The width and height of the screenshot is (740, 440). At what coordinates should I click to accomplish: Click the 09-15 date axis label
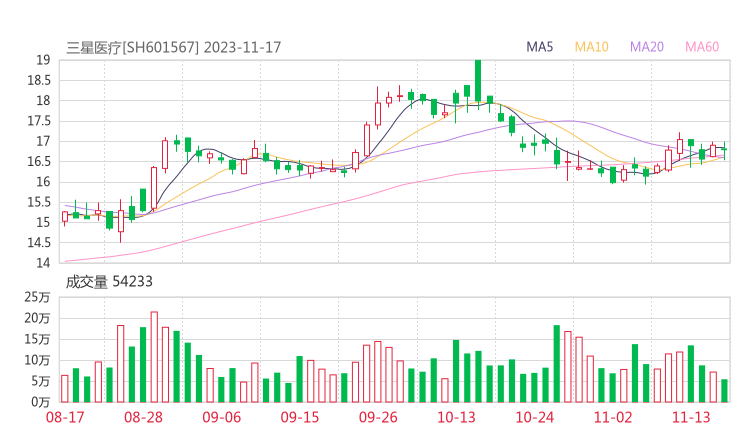[x=300, y=417]
